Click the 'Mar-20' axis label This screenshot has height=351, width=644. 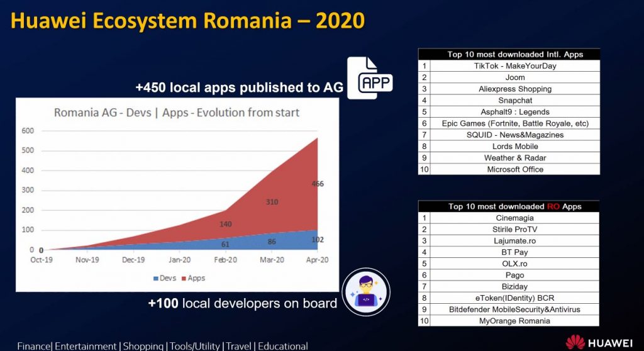click(x=272, y=260)
